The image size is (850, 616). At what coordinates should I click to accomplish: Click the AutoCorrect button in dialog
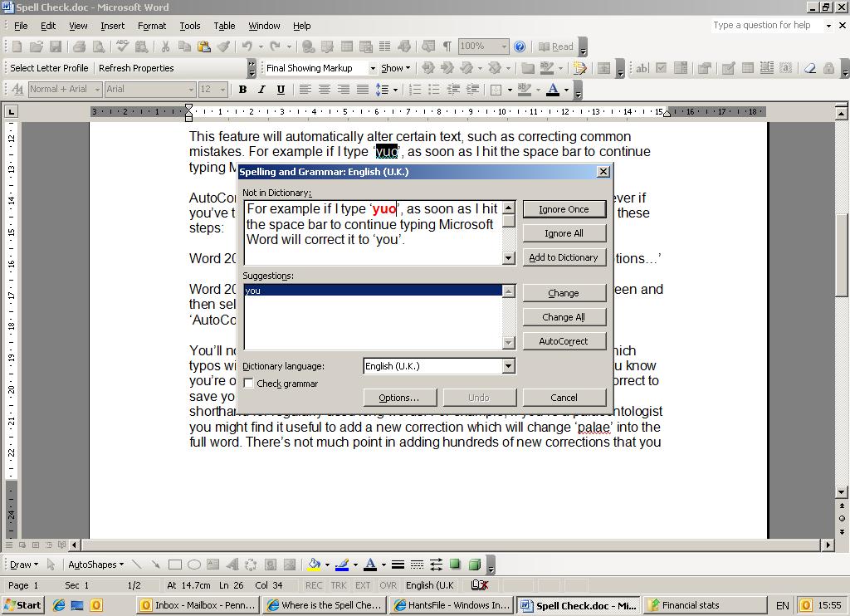pyautogui.click(x=564, y=341)
